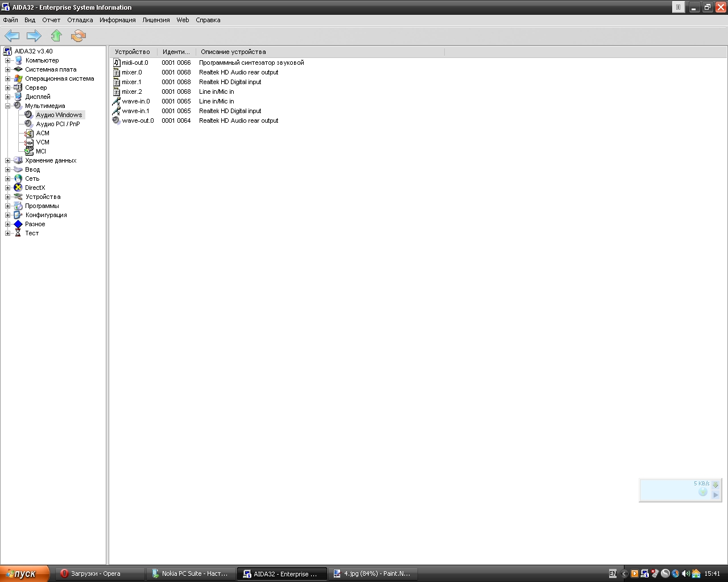Click the Сеть globe icon

18,178
